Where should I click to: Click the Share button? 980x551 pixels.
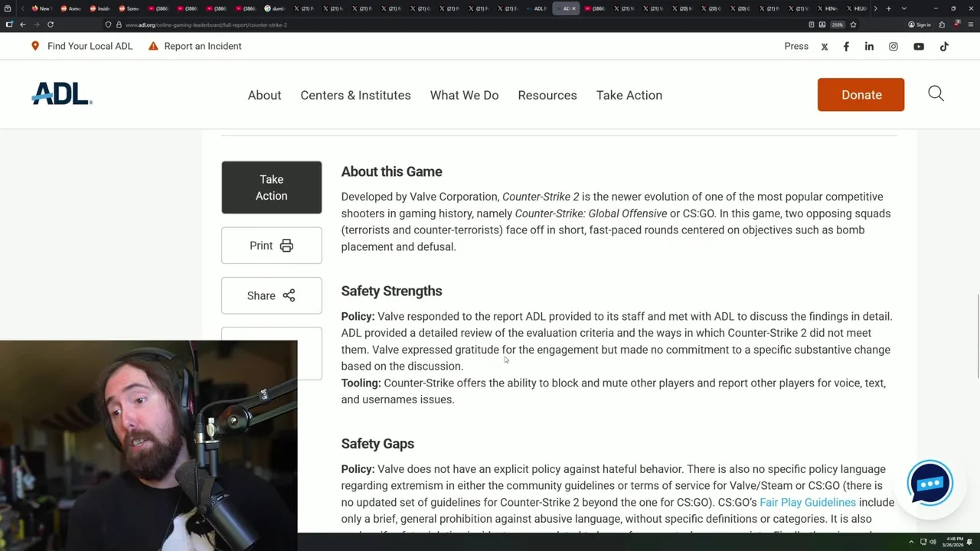(x=272, y=295)
